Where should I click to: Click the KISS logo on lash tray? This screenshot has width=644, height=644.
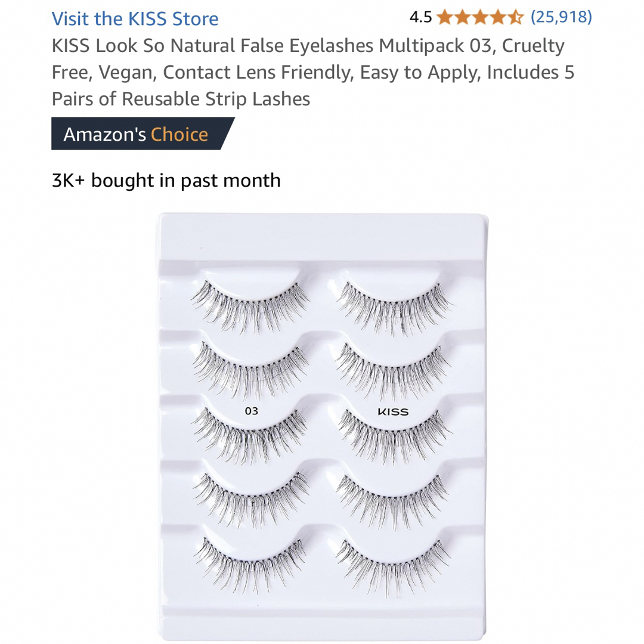[x=393, y=411]
